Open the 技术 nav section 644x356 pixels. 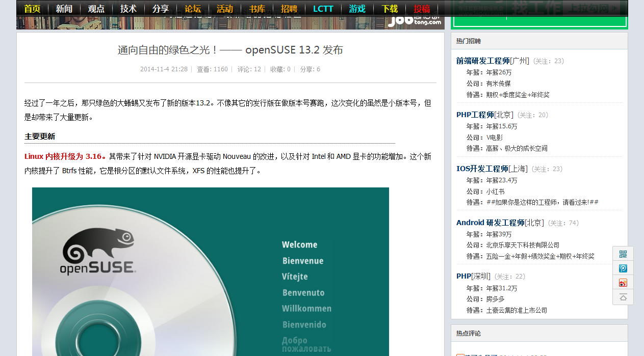pyautogui.click(x=128, y=9)
